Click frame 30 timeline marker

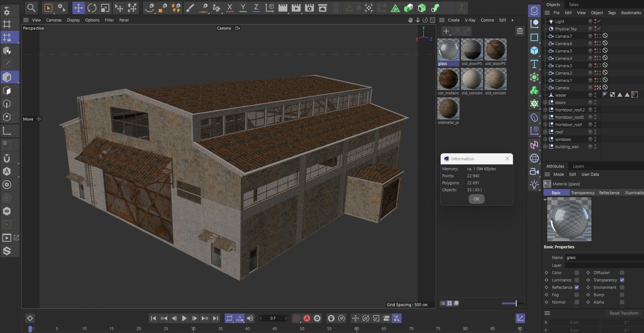click(x=193, y=329)
